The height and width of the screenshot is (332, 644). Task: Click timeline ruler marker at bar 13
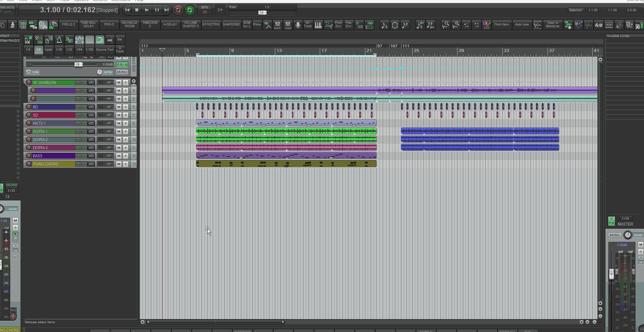point(279,50)
